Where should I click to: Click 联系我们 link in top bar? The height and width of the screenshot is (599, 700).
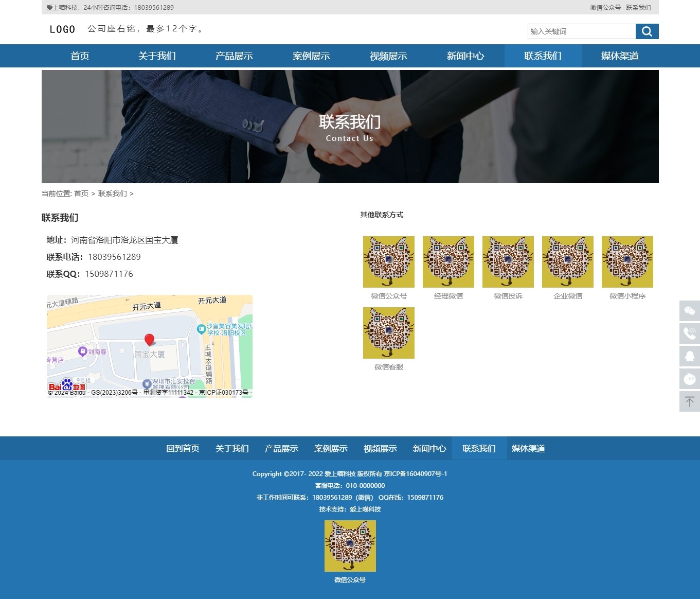[638, 8]
